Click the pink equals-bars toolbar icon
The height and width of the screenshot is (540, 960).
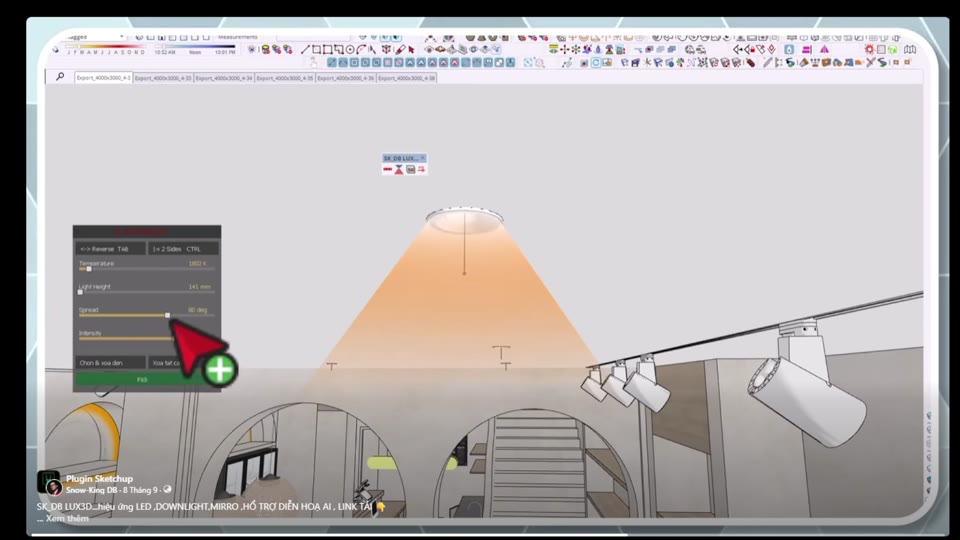click(806, 50)
